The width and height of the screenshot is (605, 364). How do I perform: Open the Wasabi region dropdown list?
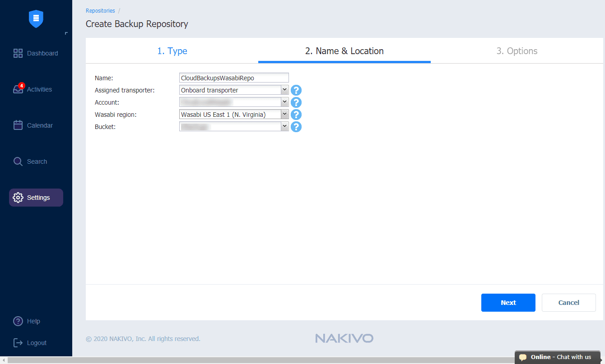[x=284, y=114]
